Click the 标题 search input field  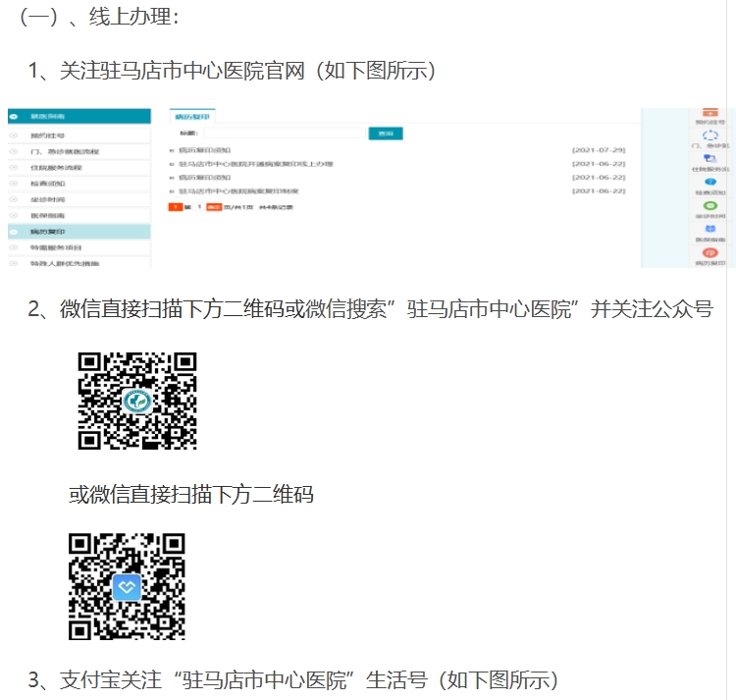(285, 134)
